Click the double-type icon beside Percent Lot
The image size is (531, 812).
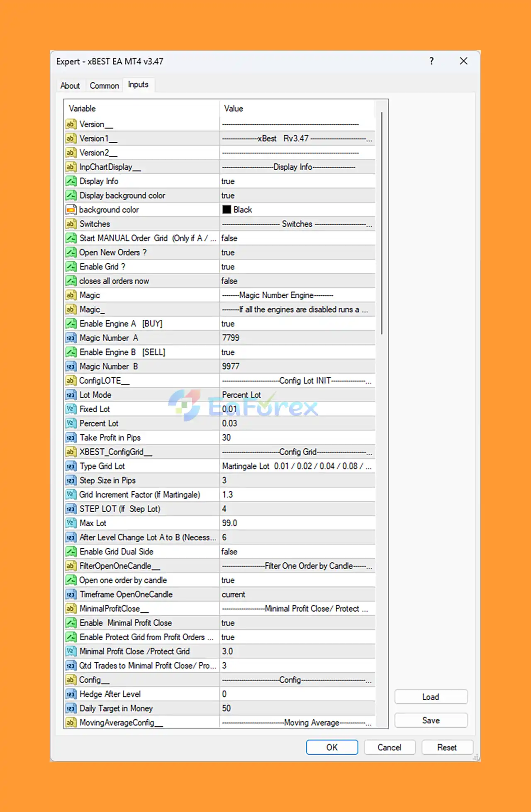click(x=71, y=423)
